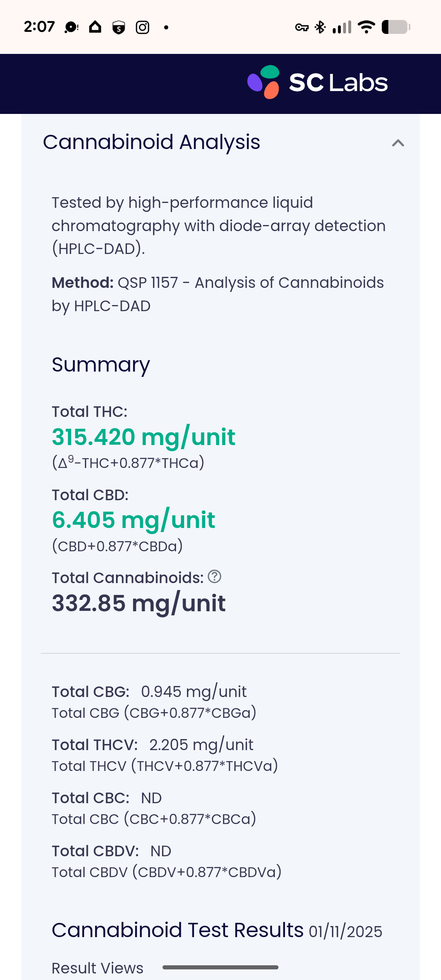
Task: Tap the Result Views label
Action: click(x=98, y=968)
